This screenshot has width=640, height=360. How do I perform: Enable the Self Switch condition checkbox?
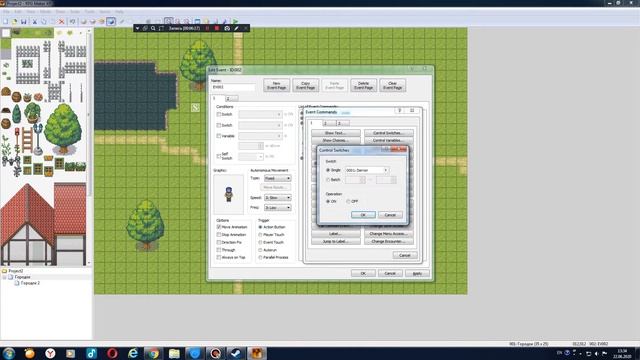click(x=219, y=156)
